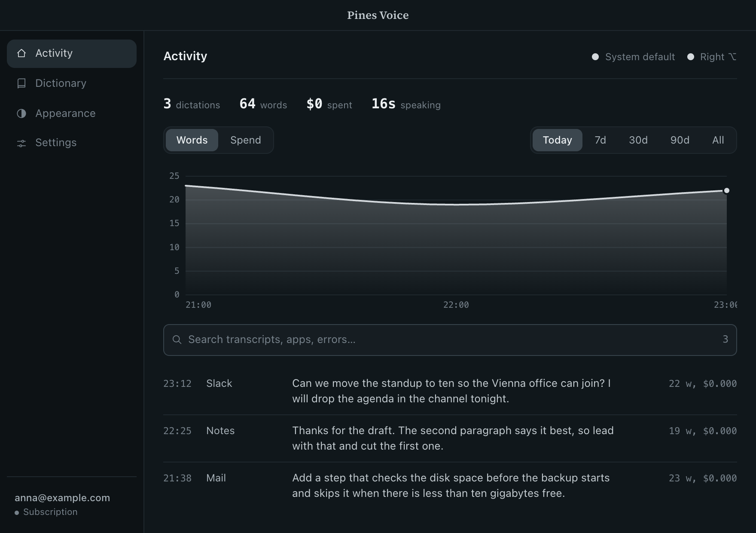Click the sliders icon beside Settings
Screen dimensions: 756x533
click(x=21, y=143)
